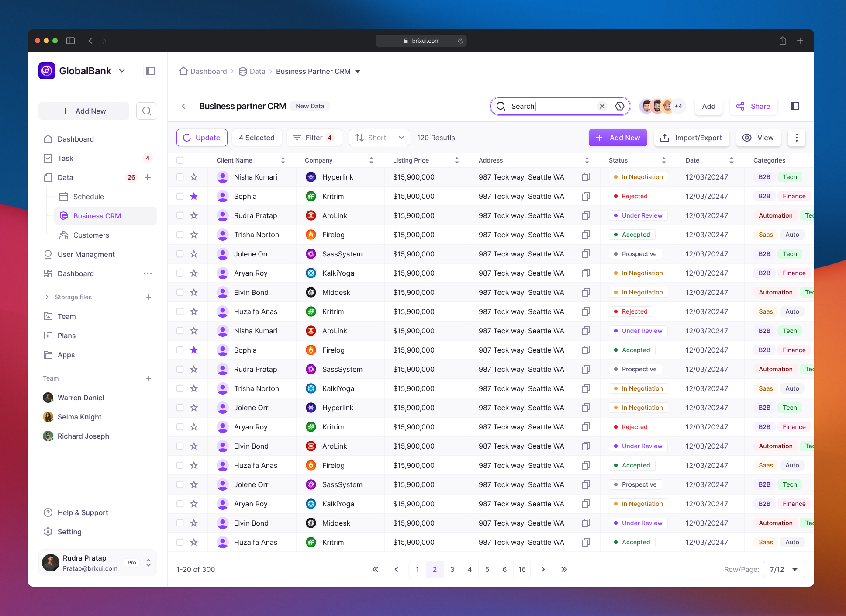Open the search panel in the sidebar
Image resolution: width=846 pixels, height=616 pixels.
146,111
